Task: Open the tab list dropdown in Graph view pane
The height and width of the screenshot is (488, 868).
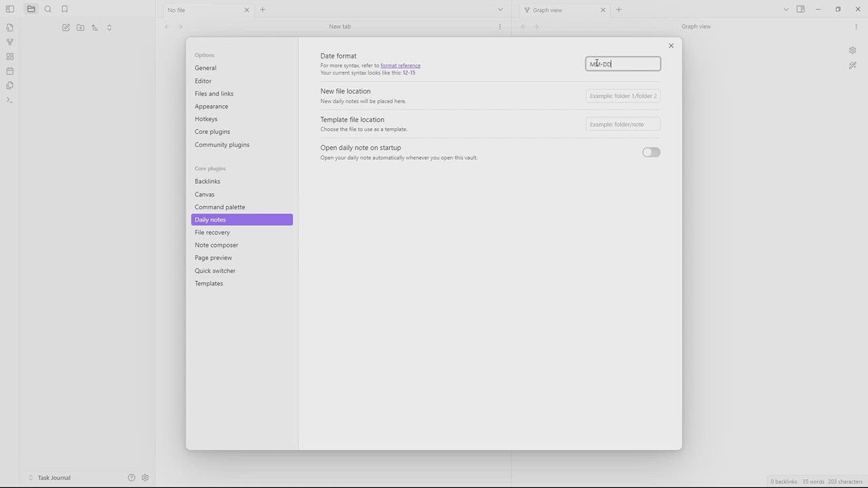Action: (x=786, y=9)
